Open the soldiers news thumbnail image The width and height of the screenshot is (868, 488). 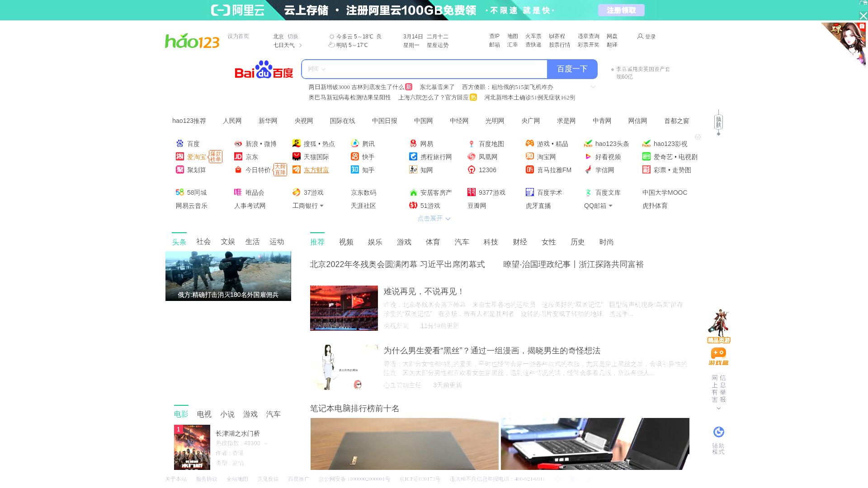click(228, 276)
